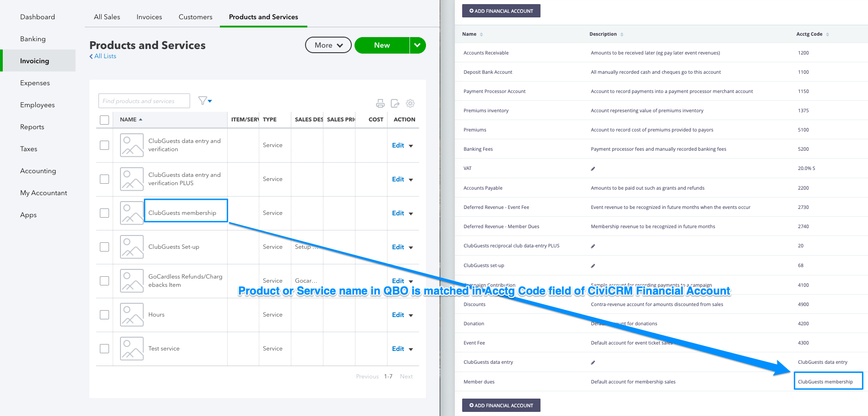Check ClubGuests data entry and verification row
868x416 pixels.
pyautogui.click(x=104, y=145)
